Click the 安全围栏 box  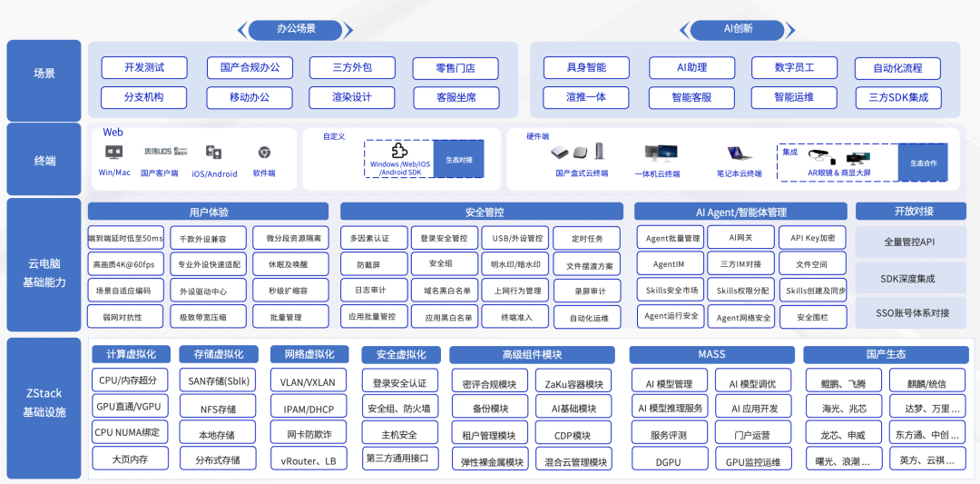click(812, 317)
